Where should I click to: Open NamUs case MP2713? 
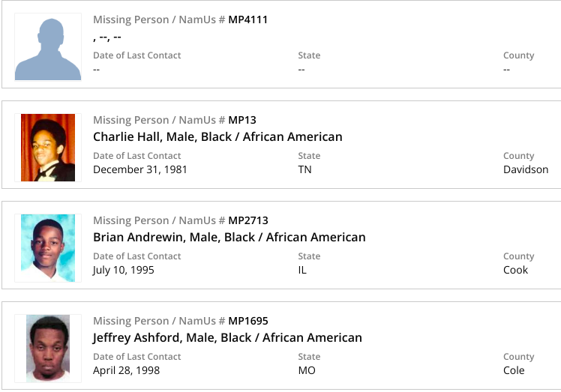[x=247, y=220]
